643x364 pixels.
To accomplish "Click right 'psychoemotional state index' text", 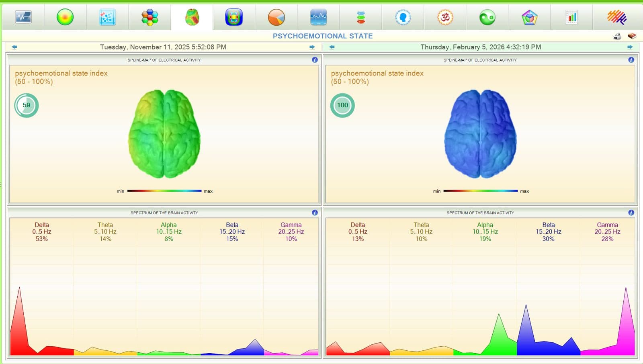I will pyautogui.click(x=377, y=73).
